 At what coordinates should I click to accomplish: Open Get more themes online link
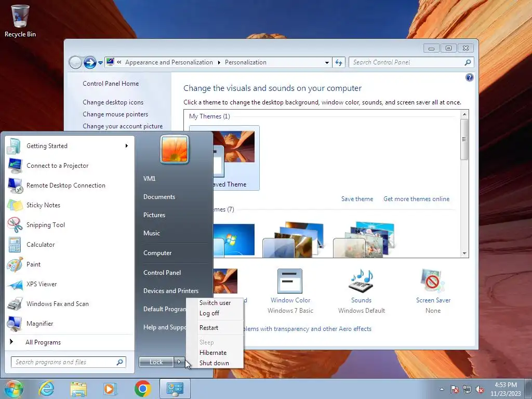[x=416, y=199]
